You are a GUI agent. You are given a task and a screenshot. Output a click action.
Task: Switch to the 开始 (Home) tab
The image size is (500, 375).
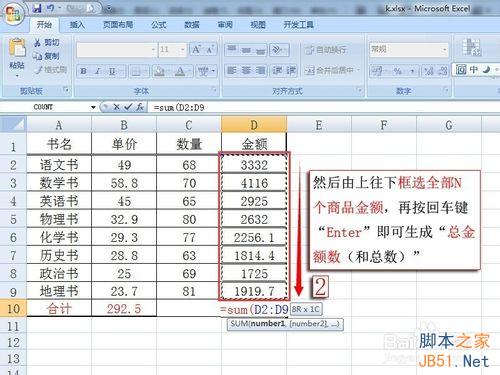click(x=44, y=25)
